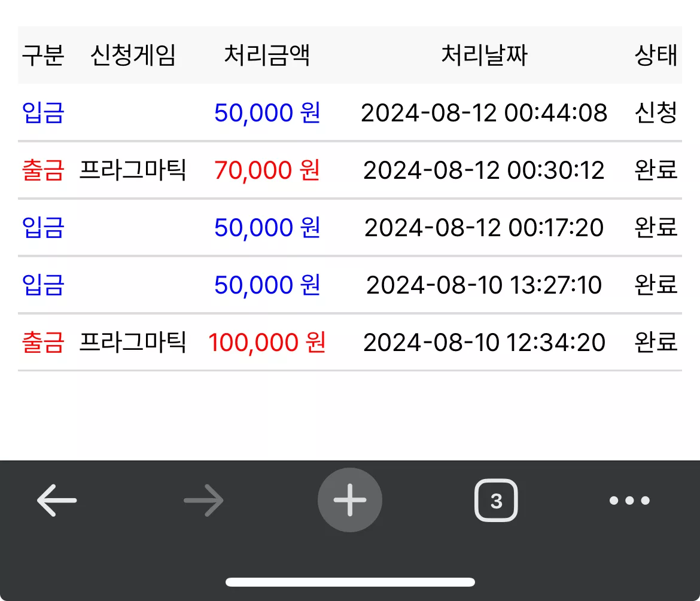Click the red 100,000 원 amount
The image size is (700, 601).
pos(267,342)
